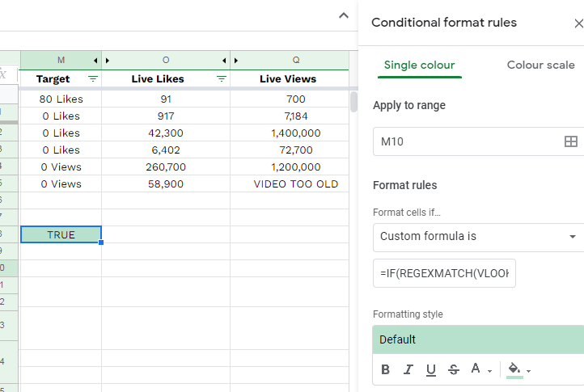The height and width of the screenshot is (392, 584).
Task: Select cell with 42,300
Action: 166,133
